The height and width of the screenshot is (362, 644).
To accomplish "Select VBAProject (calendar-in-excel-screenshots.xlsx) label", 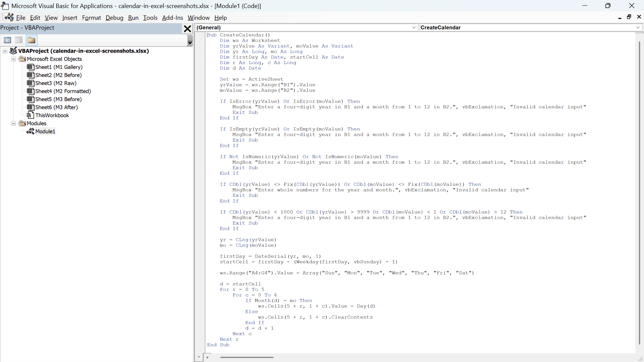I will (84, 51).
